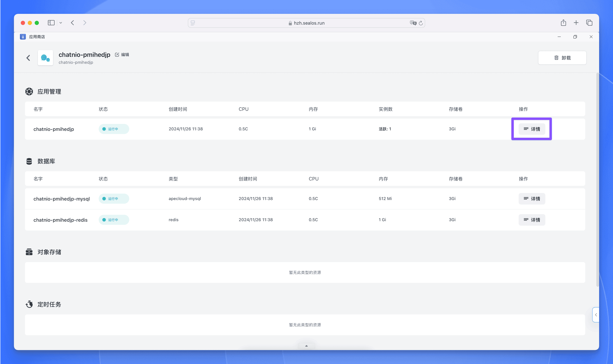Open the Safari share icon
613x364 pixels.
tap(563, 23)
